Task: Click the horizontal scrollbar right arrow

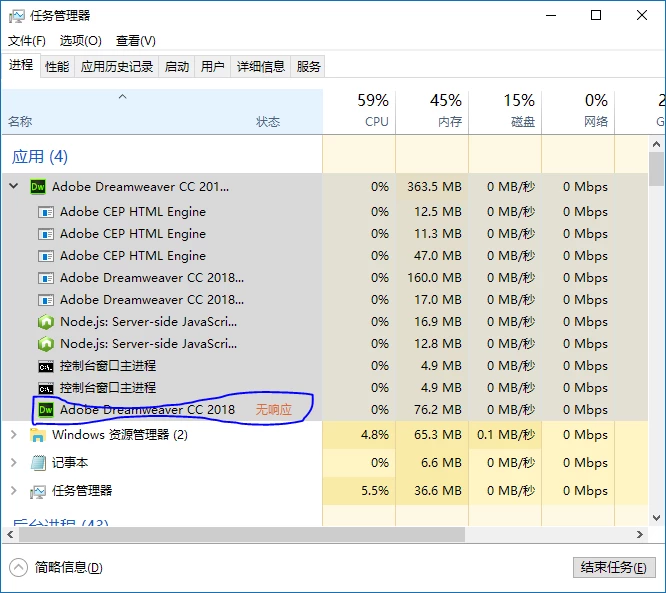Action: (640, 535)
